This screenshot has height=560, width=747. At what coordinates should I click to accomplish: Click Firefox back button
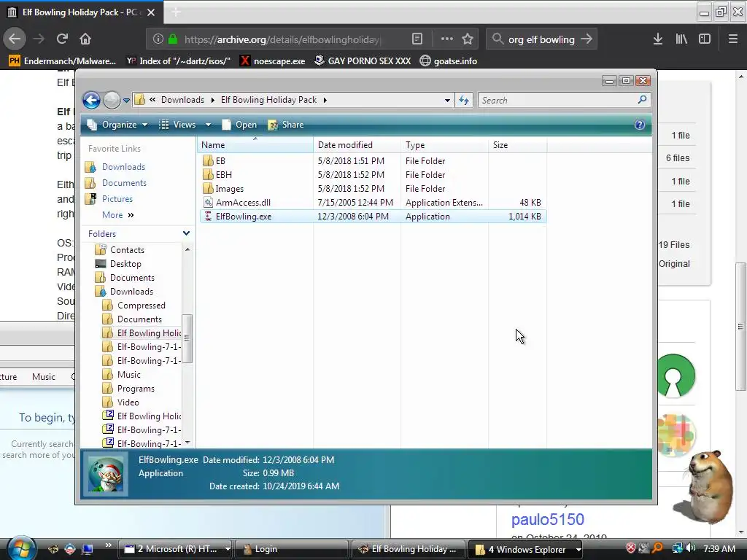point(15,39)
